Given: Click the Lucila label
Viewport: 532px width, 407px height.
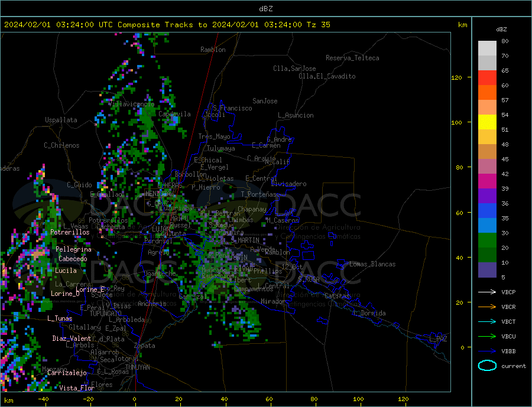Looking at the screenshot, I should coord(66,271).
